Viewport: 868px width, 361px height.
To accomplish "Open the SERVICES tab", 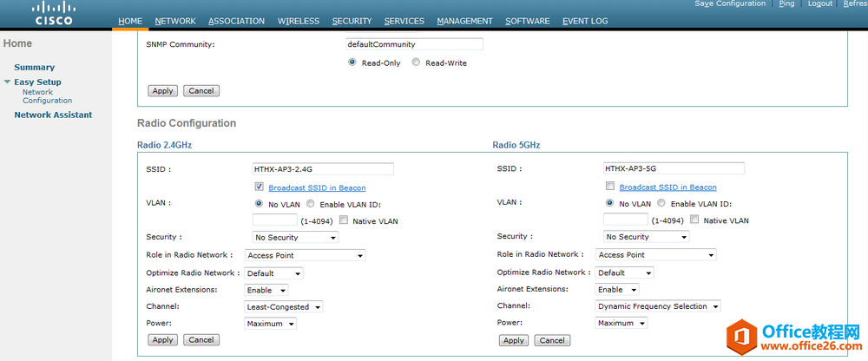I will tap(404, 21).
